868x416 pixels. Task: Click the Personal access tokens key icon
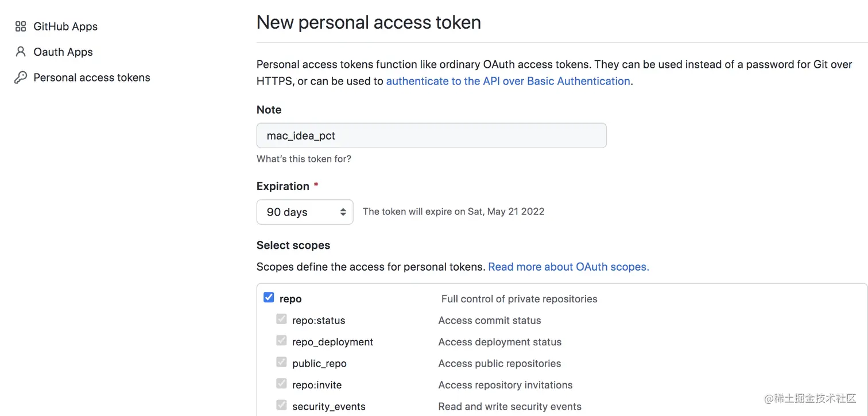click(21, 78)
